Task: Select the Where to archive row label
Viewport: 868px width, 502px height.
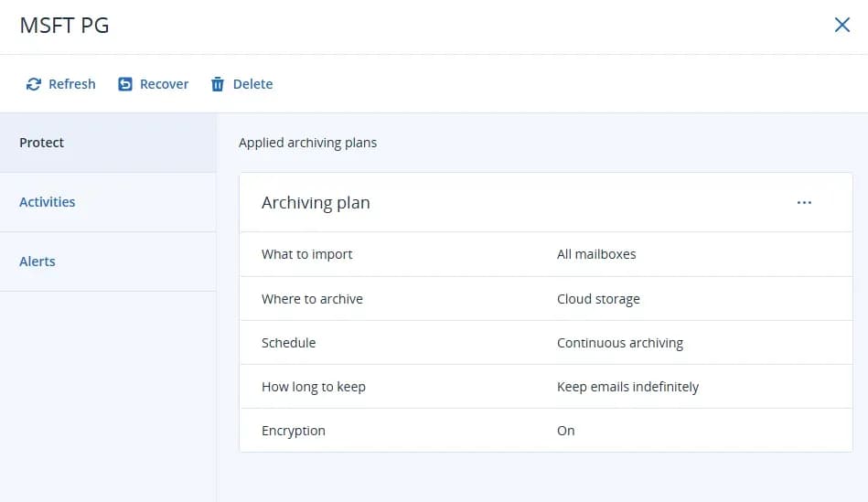Action: pyautogui.click(x=312, y=299)
